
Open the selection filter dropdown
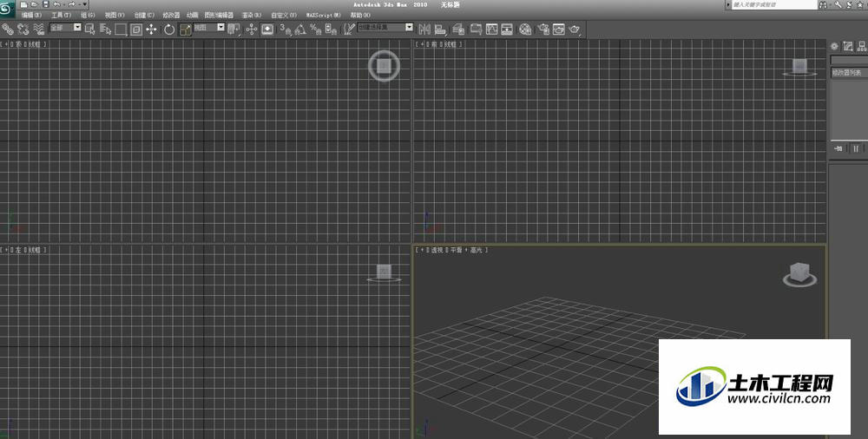coord(65,27)
